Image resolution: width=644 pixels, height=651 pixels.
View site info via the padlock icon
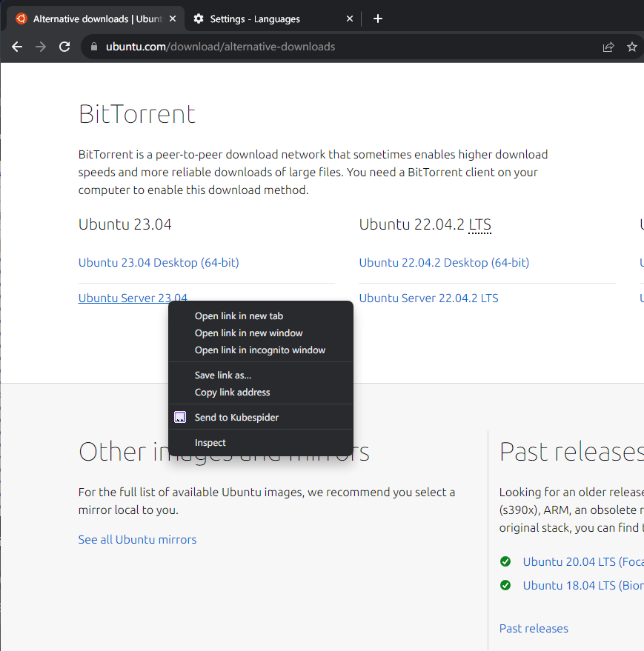pos(94,47)
